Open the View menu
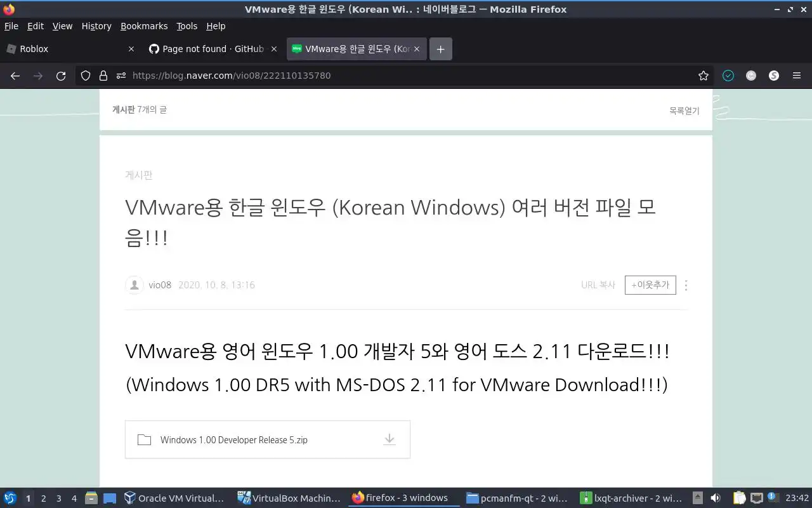The width and height of the screenshot is (812, 508). (x=62, y=26)
